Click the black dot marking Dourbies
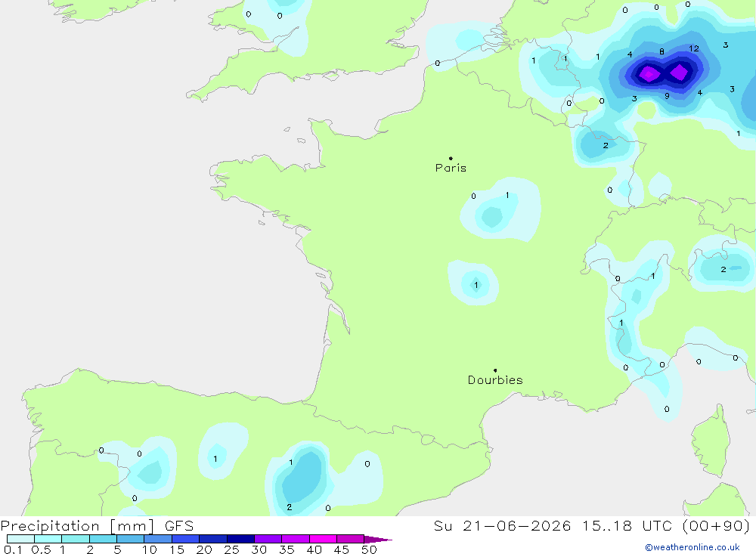The width and height of the screenshot is (756, 554). click(495, 370)
